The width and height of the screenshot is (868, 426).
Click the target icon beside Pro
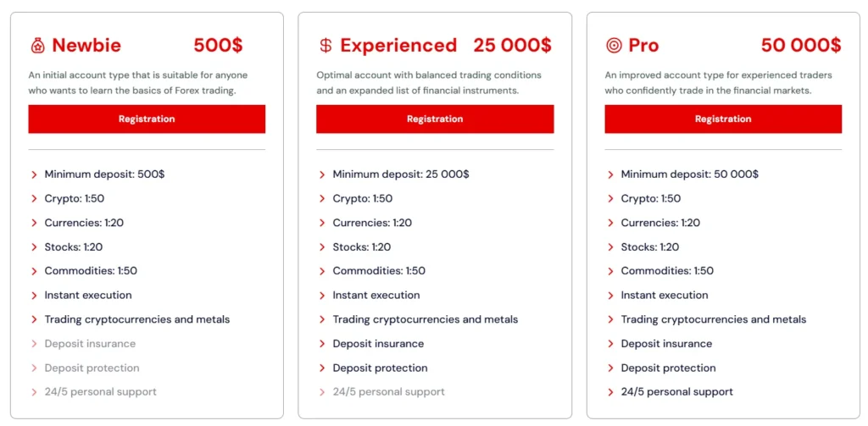pos(614,46)
